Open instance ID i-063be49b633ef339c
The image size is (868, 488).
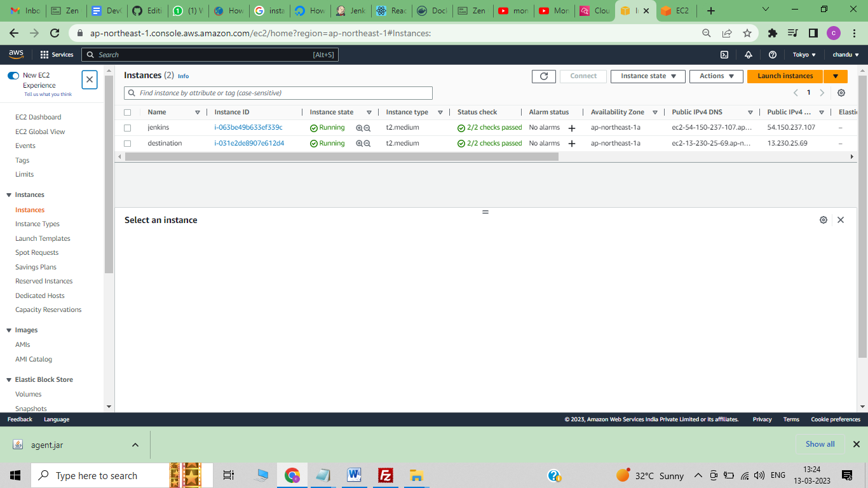tap(248, 127)
